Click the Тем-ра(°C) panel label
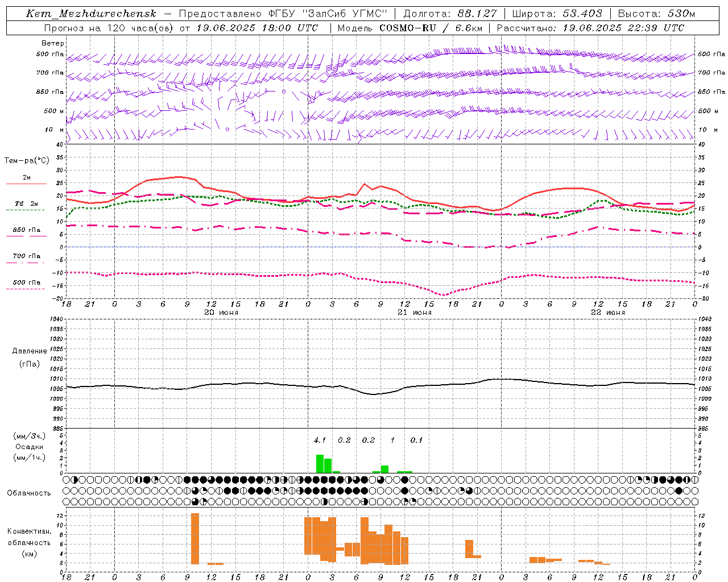This screenshot has width=728, height=582. coord(27,161)
